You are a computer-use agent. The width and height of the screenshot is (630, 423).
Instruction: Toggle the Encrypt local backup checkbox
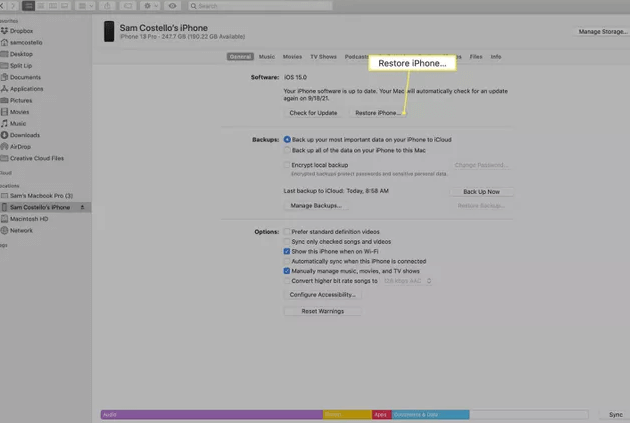286,165
